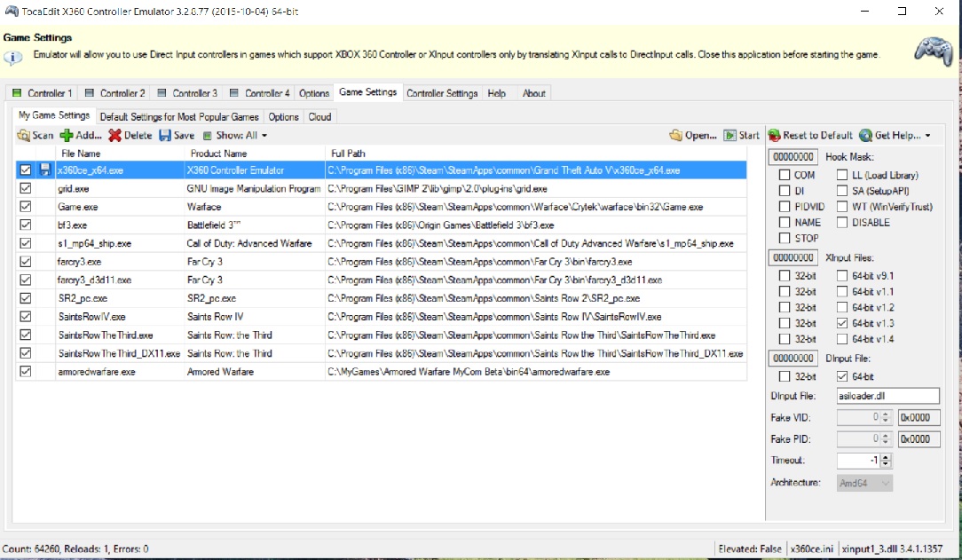
Task: Select the Cloud sub-tab
Action: (x=319, y=116)
